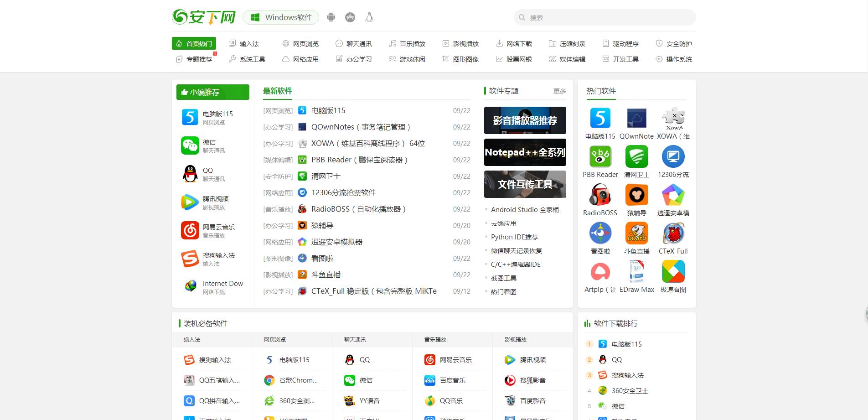
Task: Click the 更多 link beside 软件专题
Action: point(560,91)
